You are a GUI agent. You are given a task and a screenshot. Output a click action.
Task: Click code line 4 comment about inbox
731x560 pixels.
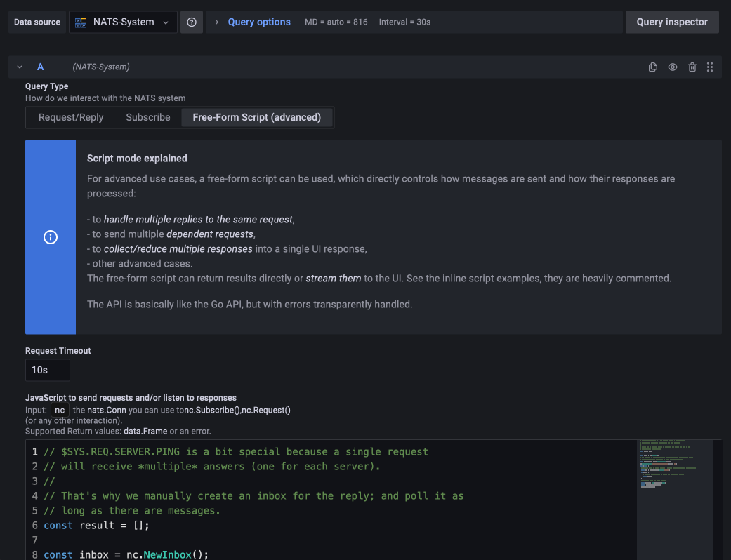253,495
